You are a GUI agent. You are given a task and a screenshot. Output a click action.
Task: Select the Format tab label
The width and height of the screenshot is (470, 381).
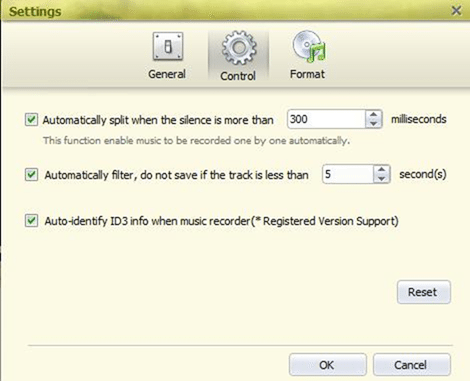click(307, 74)
